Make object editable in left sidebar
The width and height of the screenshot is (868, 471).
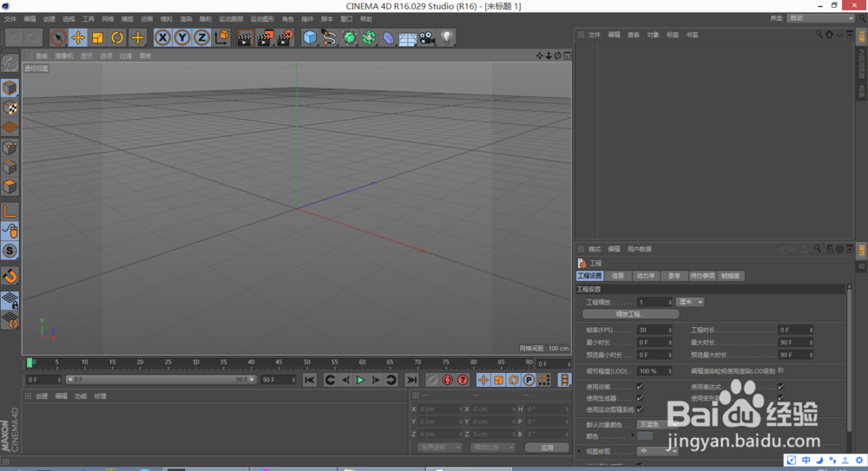[10, 63]
